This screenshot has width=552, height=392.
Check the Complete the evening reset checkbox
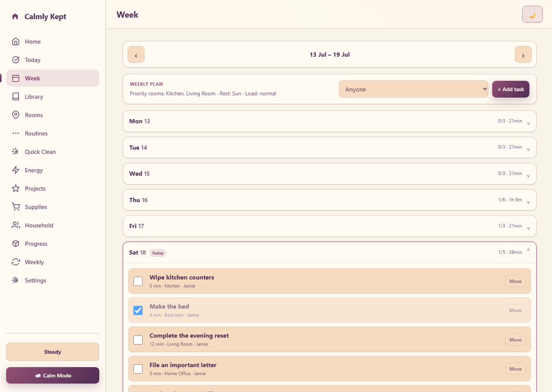[138, 340]
